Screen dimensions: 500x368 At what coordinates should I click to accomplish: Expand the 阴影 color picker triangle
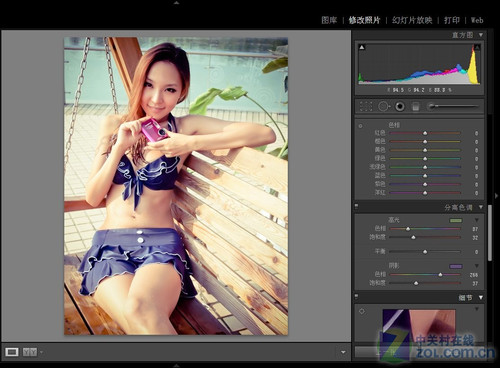point(477,266)
